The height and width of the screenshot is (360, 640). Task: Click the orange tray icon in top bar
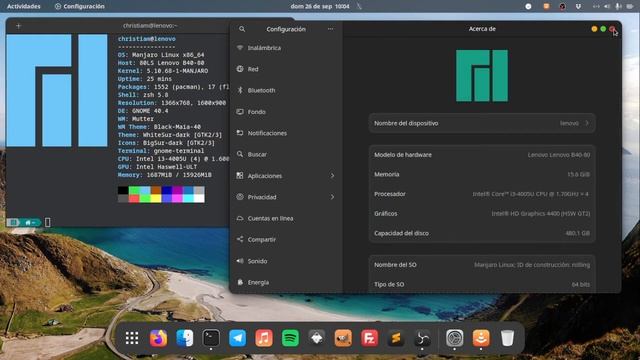[x=546, y=6]
